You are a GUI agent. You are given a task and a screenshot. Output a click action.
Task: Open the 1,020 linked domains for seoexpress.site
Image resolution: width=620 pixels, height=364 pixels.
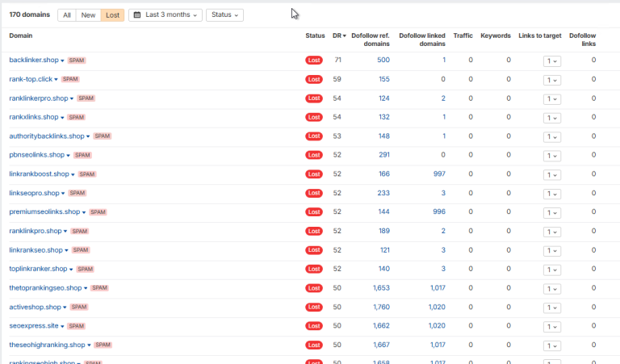click(437, 326)
